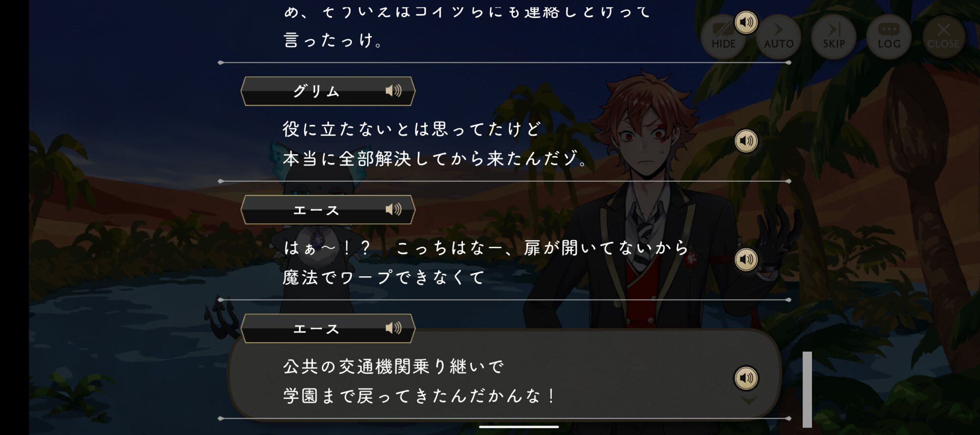Image resolution: width=980 pixels, height=435 pixels.
Task: Click Ace's text 魔法でワープできなくて
Action: (x=384, y=278)
